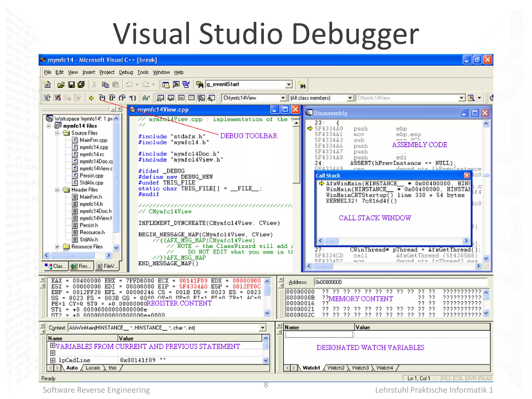Open the File menu

[48, 72]
